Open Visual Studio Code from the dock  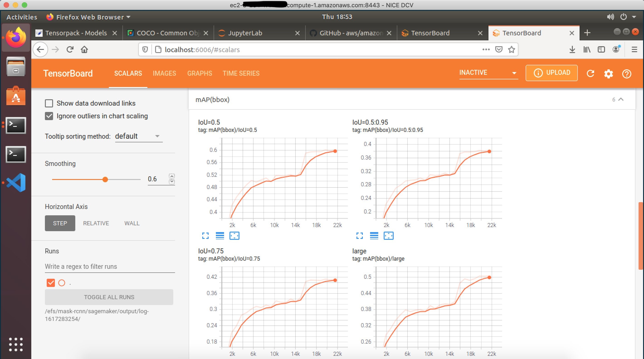(16, 183)
